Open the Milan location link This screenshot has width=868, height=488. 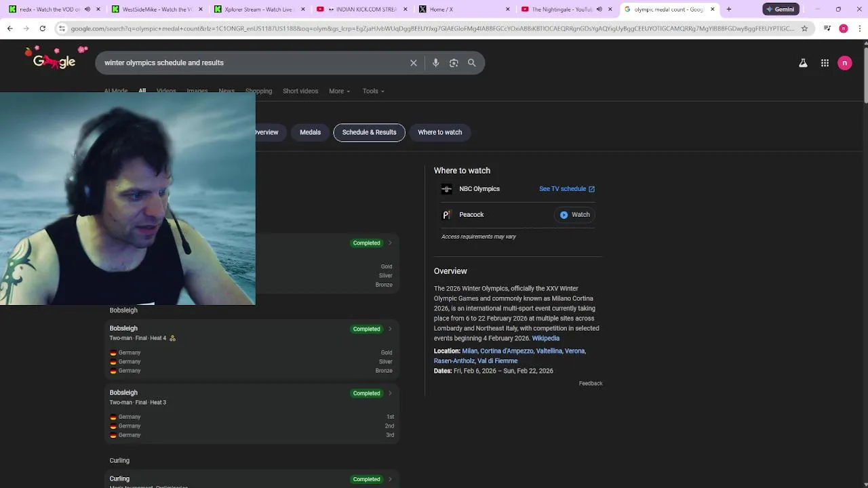coord(470,351)
